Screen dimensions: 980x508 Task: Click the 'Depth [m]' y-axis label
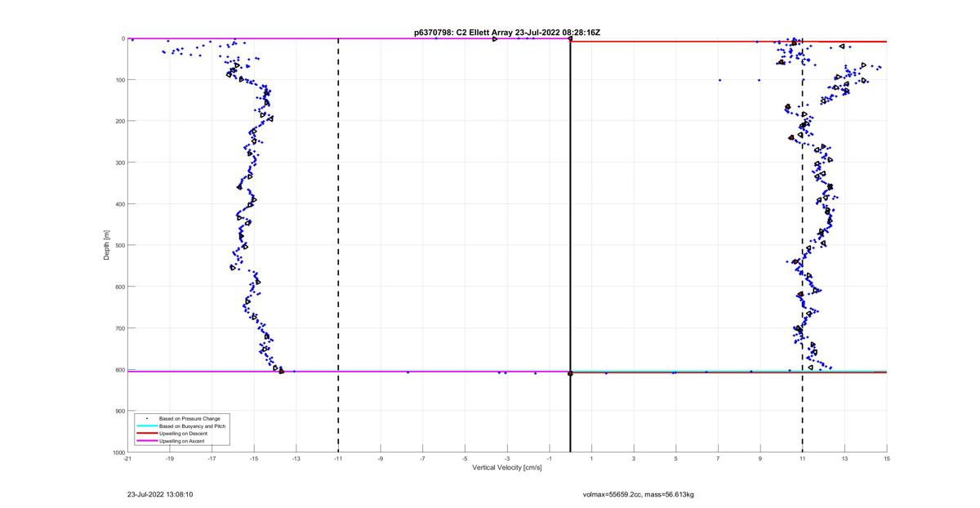(107, 245)
